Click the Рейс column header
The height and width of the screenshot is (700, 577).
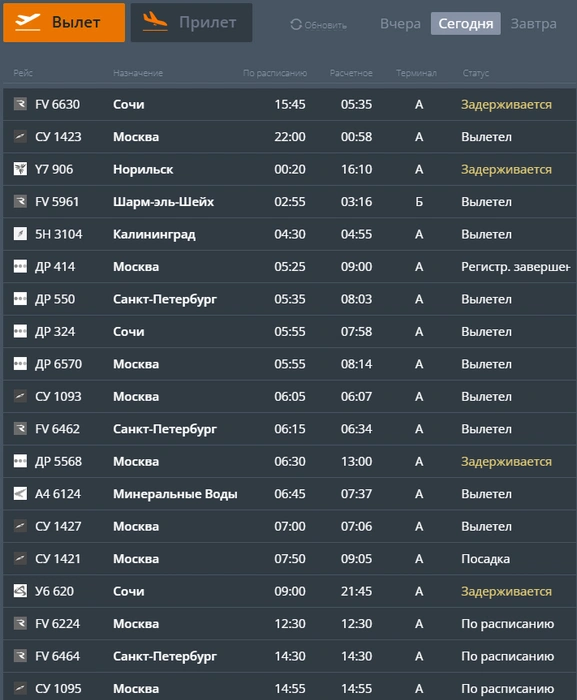(23, 73)
